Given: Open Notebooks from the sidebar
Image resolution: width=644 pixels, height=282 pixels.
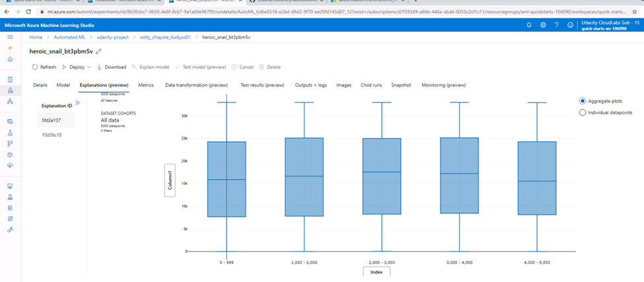Looking at the screenshot, I should pyautogui.click(x=11, y=79).
